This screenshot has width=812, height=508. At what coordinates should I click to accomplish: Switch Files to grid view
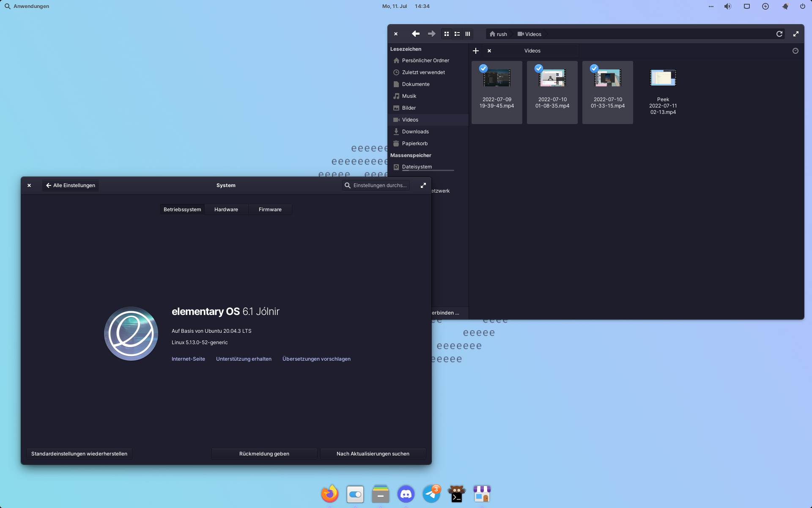point(447,34)
